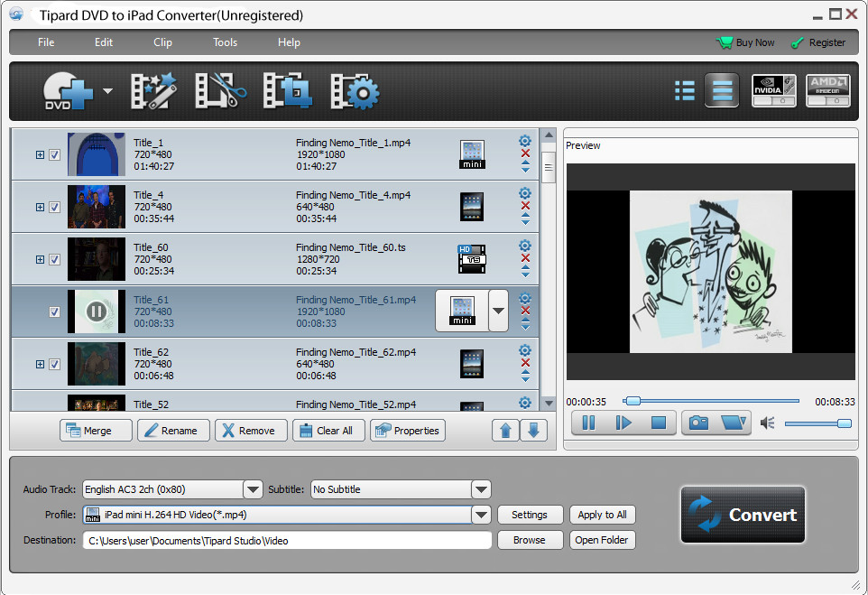Expand the Title_60 row
The width and height of the screenshot is (868, 595).
tap(40, 259)
